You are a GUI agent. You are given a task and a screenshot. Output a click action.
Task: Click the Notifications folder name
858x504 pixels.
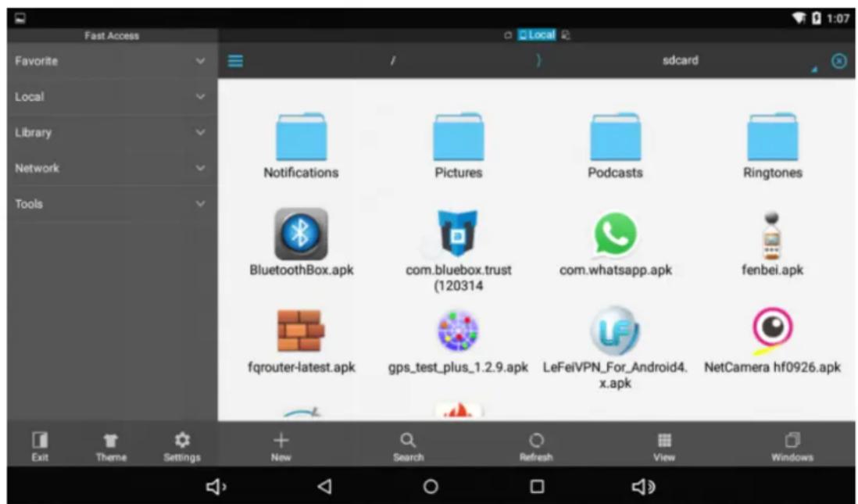point(301,173)
